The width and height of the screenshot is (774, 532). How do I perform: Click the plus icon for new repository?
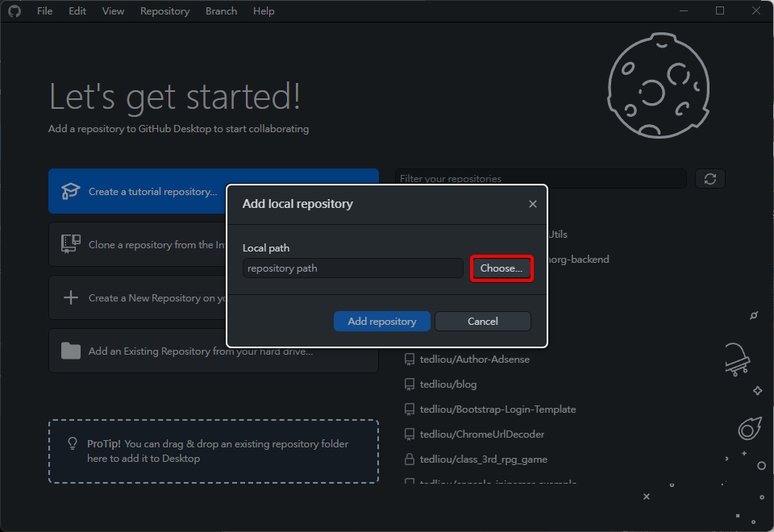pos(71,297)
